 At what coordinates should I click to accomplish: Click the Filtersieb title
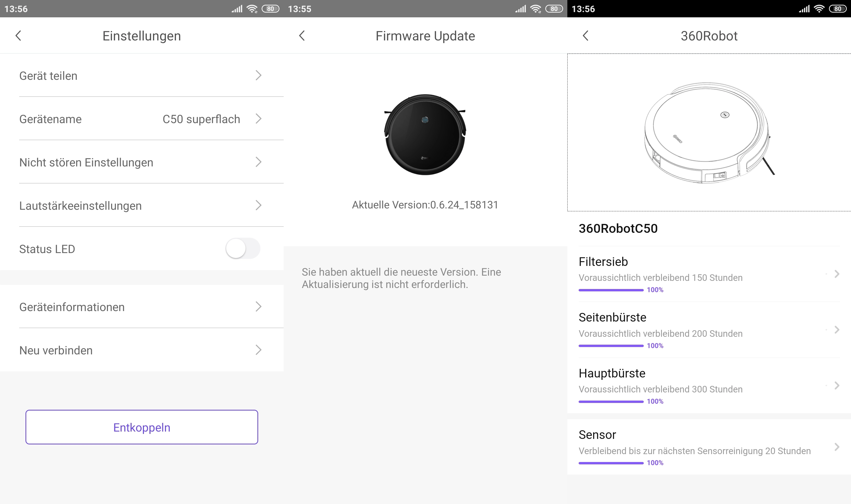(x=603, y=261)
